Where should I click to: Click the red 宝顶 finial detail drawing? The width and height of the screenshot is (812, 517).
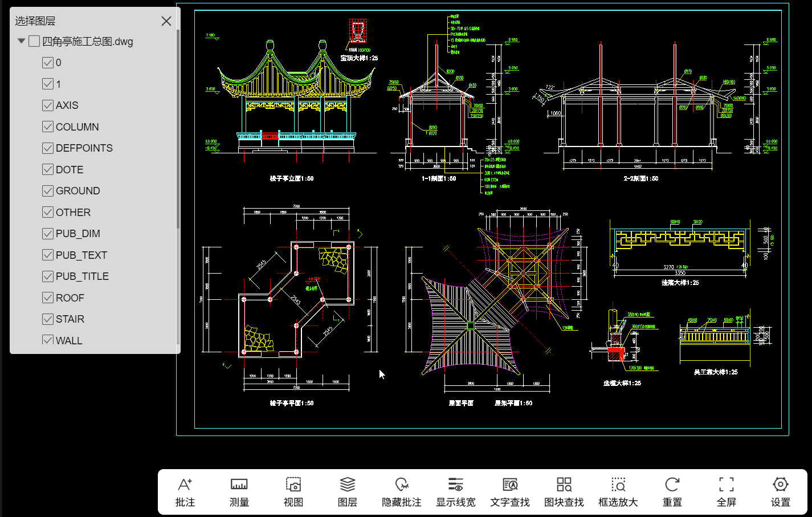pyautogui.click(x=358, y=31)
